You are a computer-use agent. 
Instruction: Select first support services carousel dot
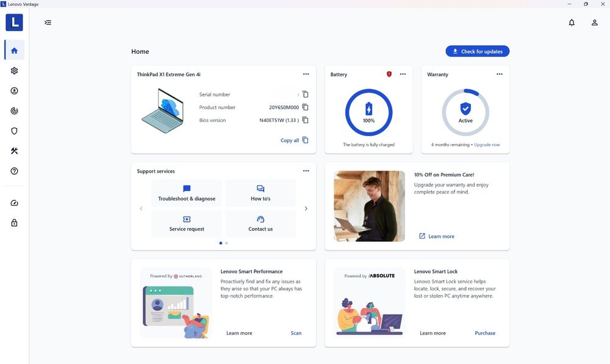click(221, 243)
